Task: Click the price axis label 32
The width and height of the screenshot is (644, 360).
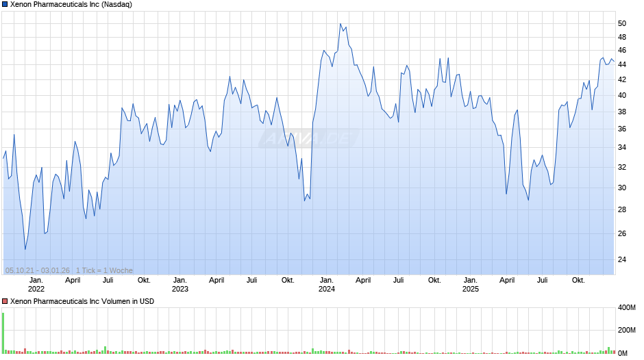Action: click(x=622, y=167)
